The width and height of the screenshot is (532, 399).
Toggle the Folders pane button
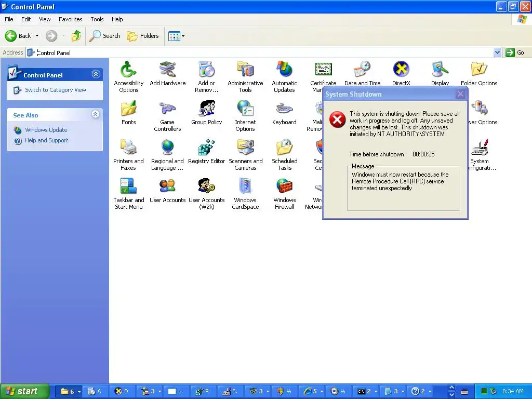(142, 36)
